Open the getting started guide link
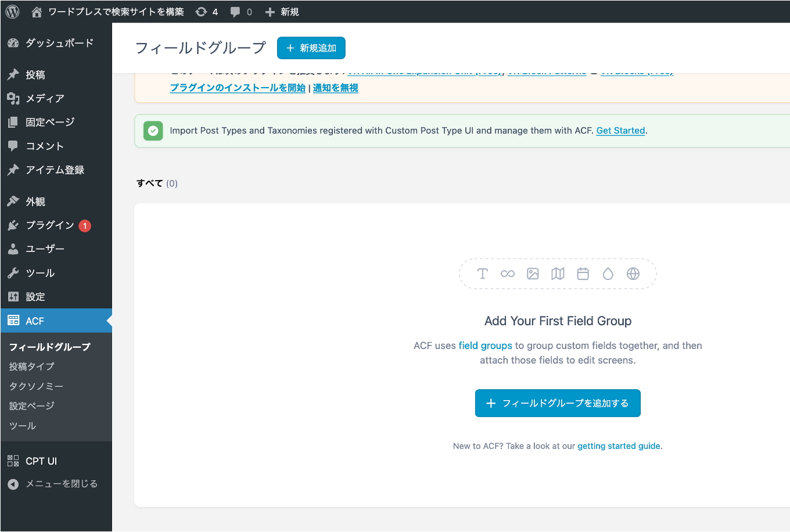Viewport: 790px width, 532px height. click(619, 446)
